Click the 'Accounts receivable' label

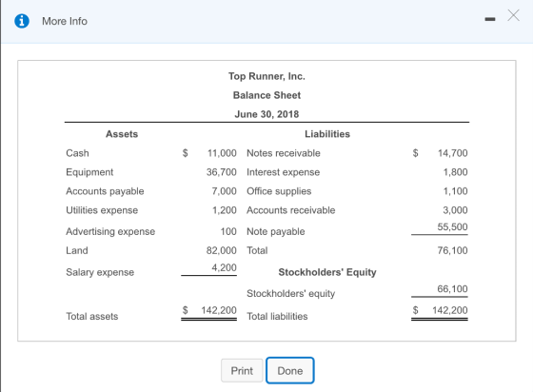(291, 210)
